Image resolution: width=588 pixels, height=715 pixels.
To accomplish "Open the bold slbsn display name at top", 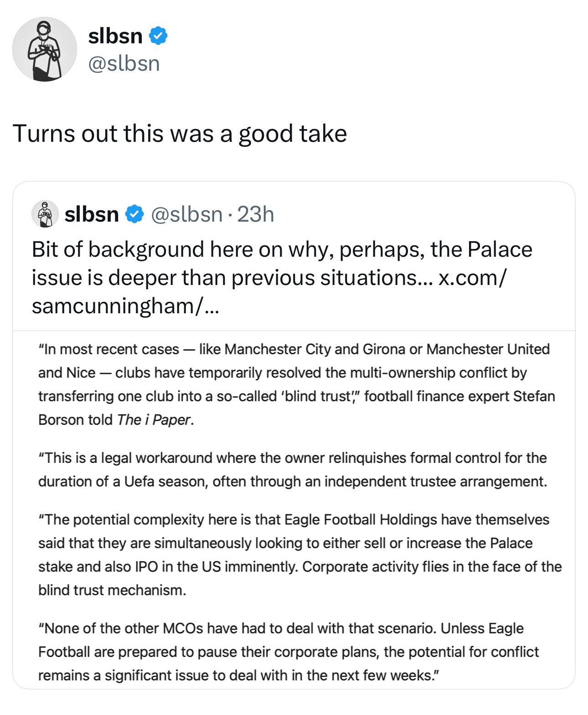I will coord(115,36).
